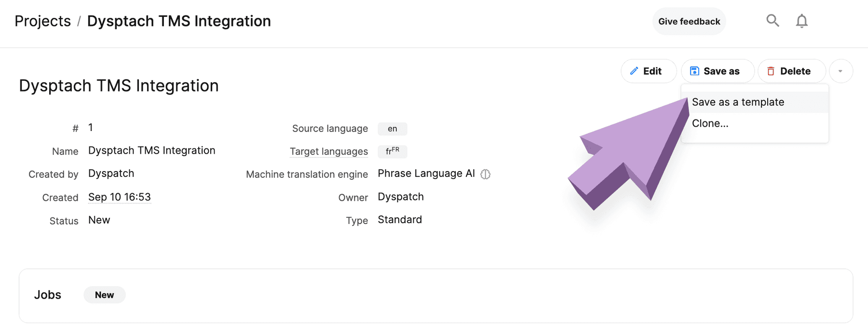Viewport: 868px width, 330px height.
Task: Select the 'frFR' target language badge
Action: 393,151
